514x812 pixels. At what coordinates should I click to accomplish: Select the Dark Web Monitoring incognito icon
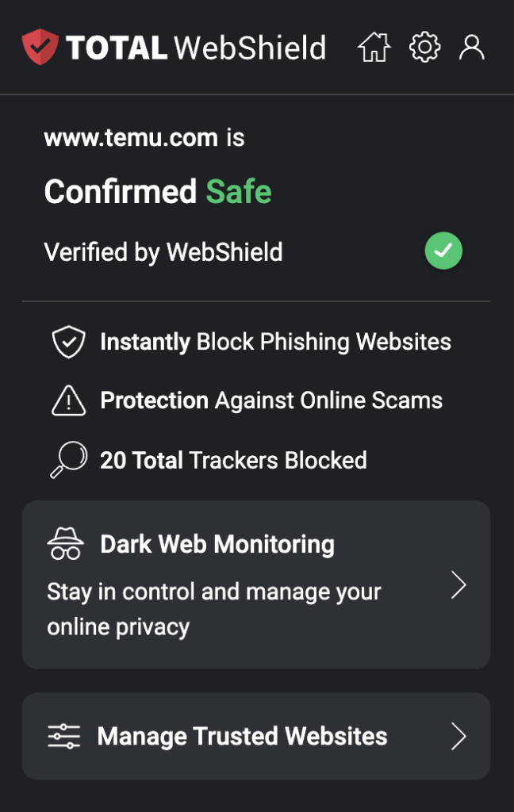[66, 544]
